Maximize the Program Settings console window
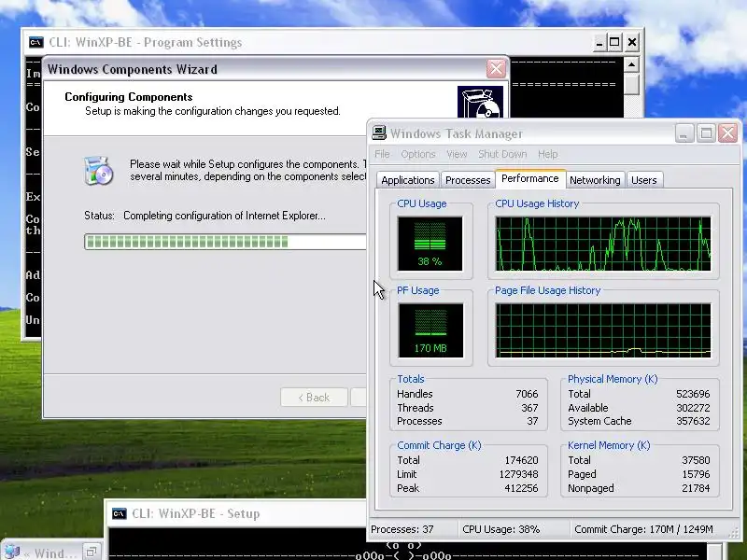The image size is (747, 560). [x=614, y=42]
